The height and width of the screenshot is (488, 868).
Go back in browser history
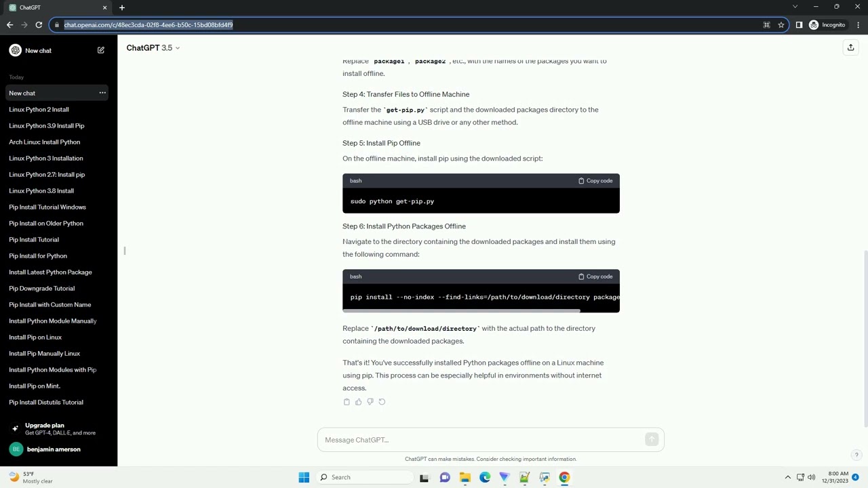pyautogui.click(x=9, y=25)
